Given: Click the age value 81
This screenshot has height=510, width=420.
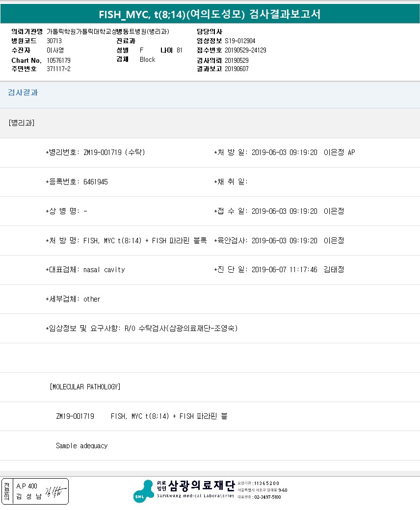Looking at the screenshot, I should coord(180,51).
